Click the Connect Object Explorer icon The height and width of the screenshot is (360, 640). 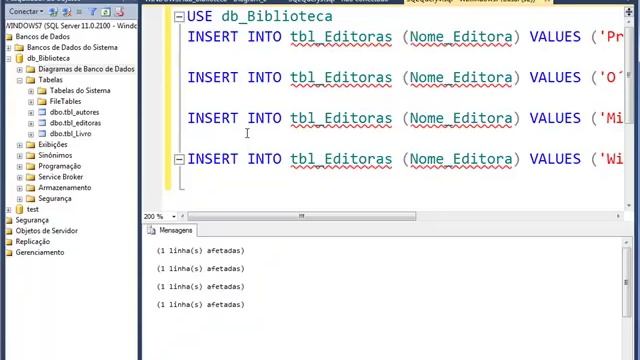click(53, 12)
